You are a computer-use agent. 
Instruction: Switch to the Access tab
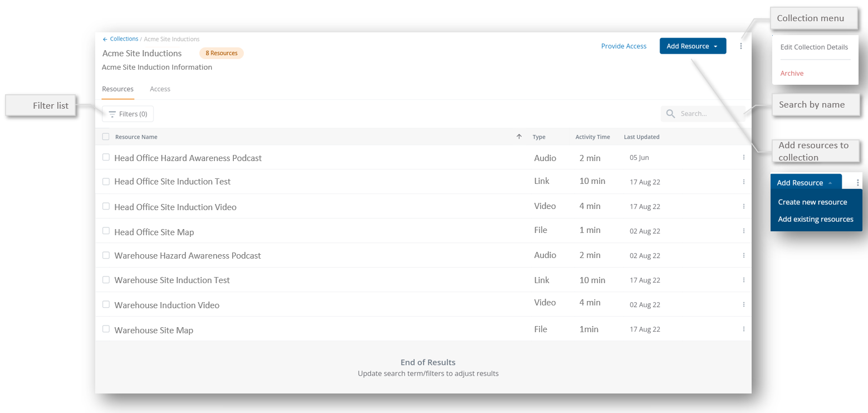[160, 89]
